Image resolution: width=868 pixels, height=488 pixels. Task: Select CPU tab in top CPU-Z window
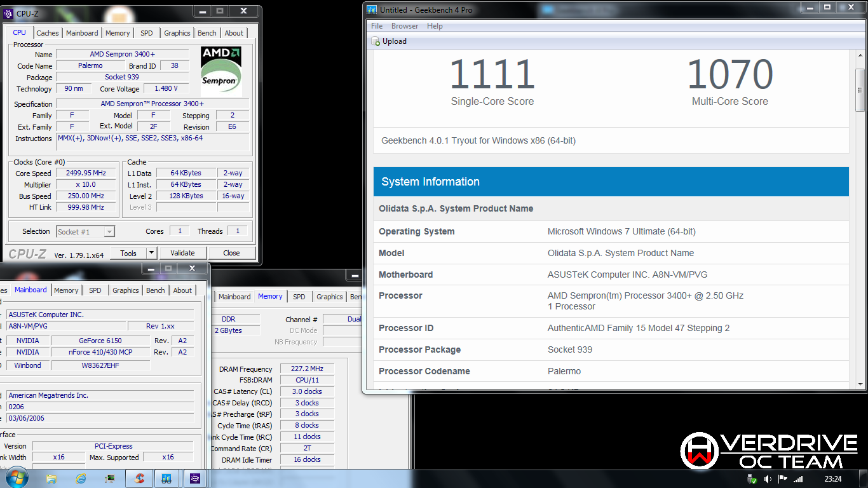point(20,32)
